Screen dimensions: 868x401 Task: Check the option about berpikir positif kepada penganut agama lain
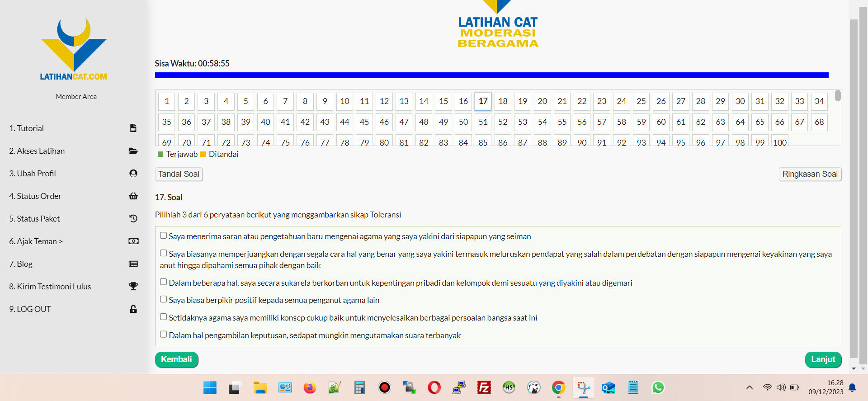pyautogui.click(x=163, y=299)
